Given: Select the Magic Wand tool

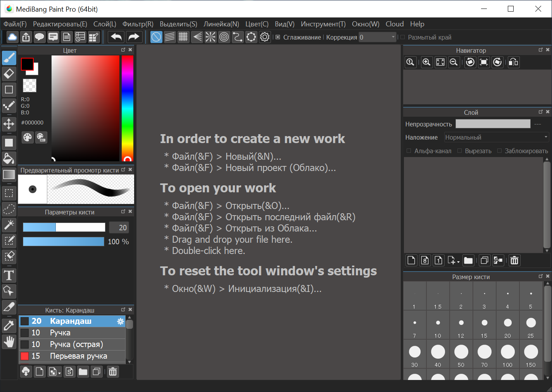Looking at the screenshot, I should pyautogui.click(x=9, y=224).
